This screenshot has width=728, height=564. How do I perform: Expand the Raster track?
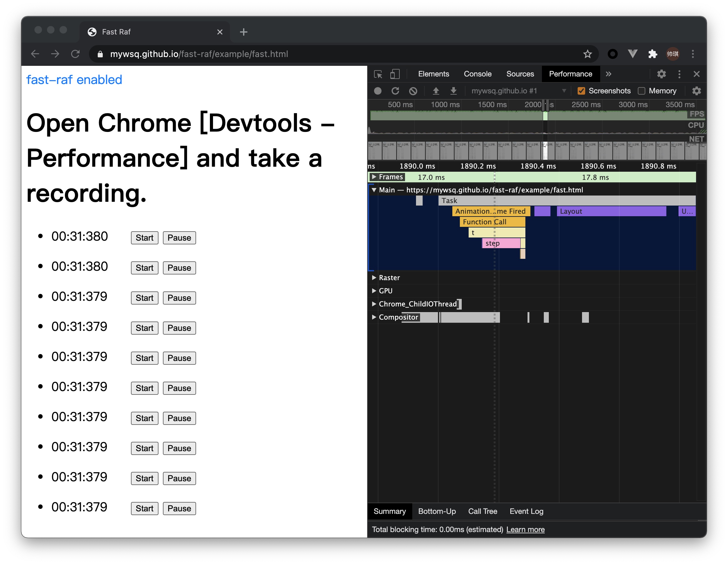coord(374,277)
